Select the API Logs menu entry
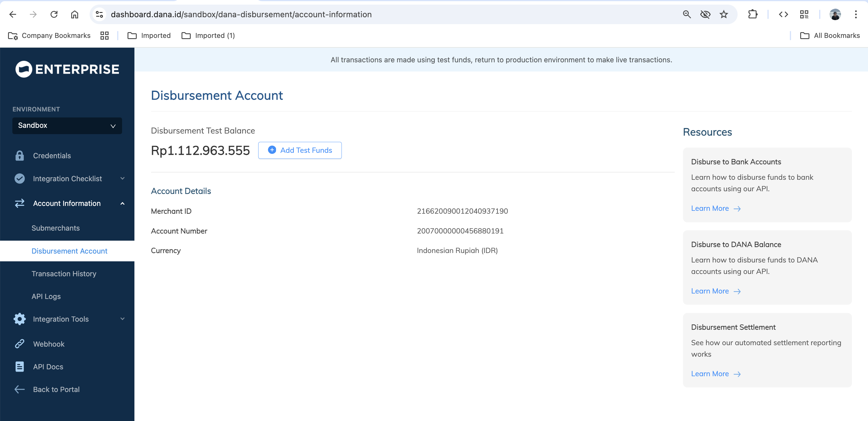 (x=46, y=296)
